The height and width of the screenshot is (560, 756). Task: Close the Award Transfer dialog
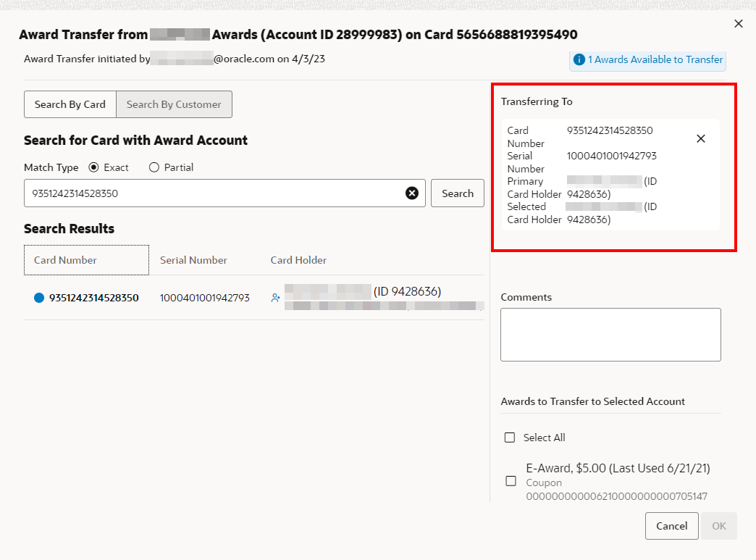(x=738, y=24)
